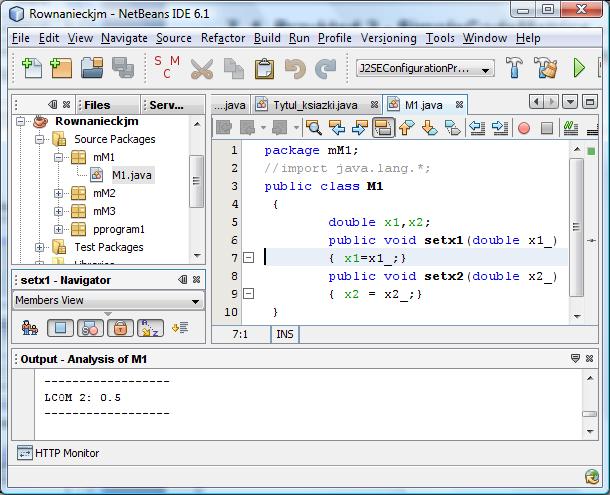Expand the mM2 package node

[58, 193]
